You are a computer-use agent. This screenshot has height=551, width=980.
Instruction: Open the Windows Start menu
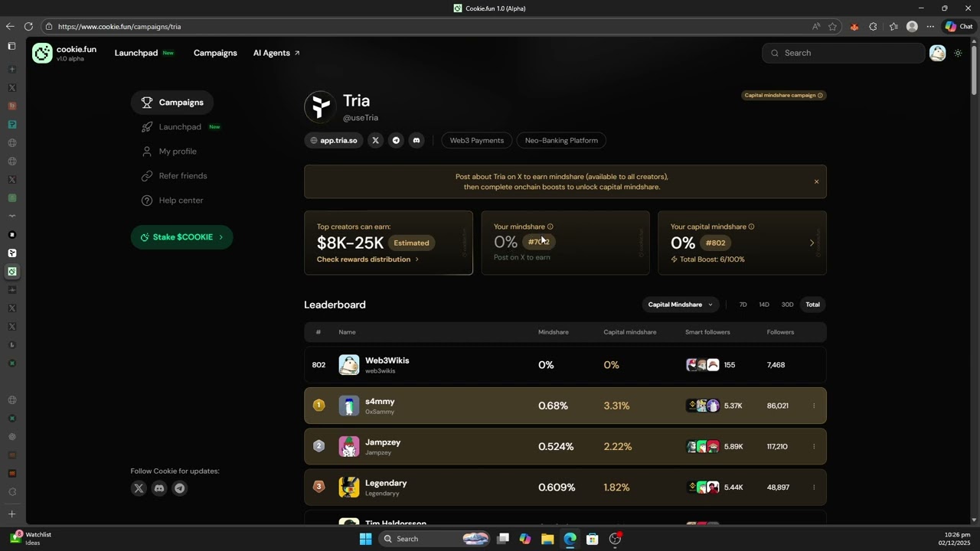point(365,539)
